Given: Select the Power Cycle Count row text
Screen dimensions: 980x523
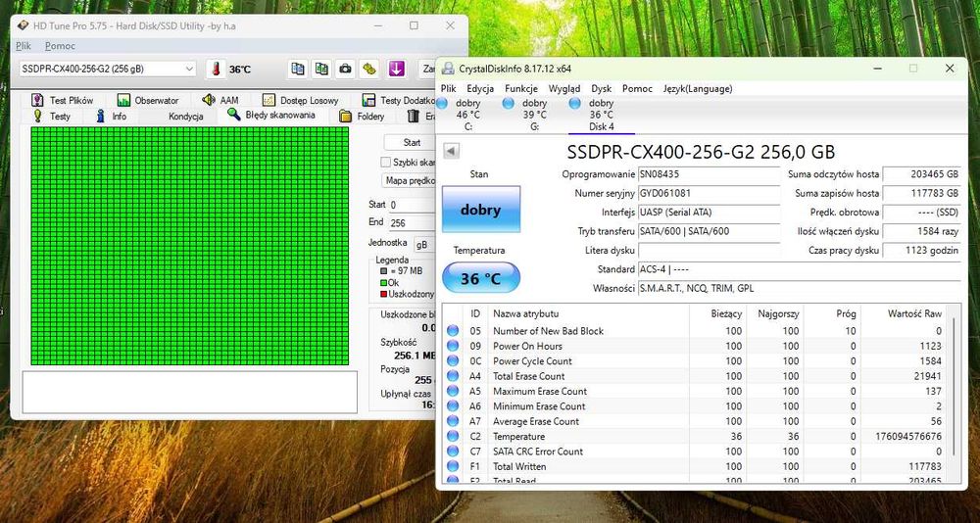Looking at the screenshot, I should (532, 361).
